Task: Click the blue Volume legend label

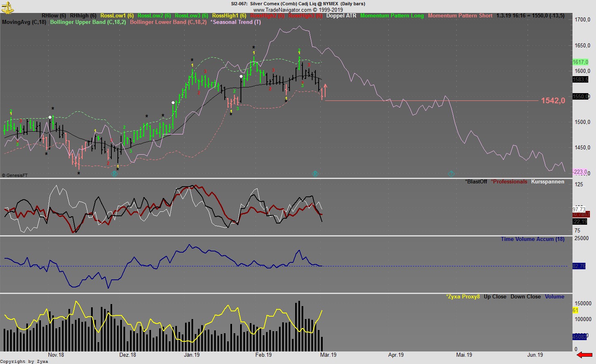Action: pyautogui.click(x=555, y=297)
